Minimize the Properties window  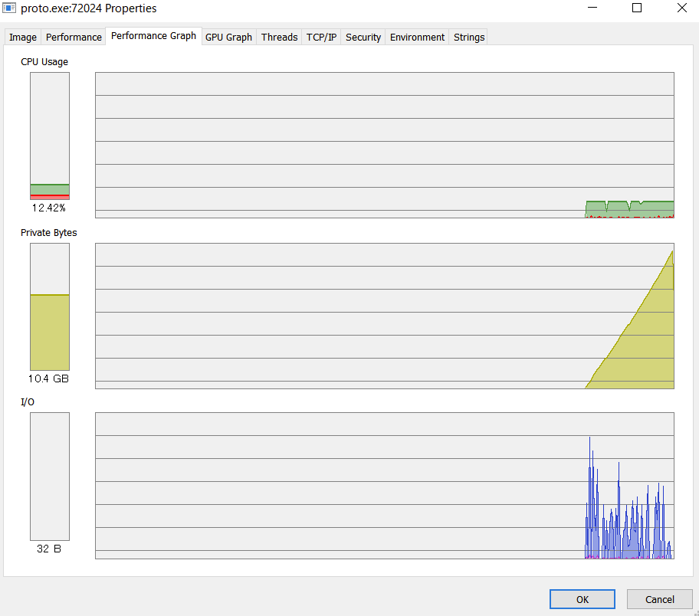tap(592, 8)
